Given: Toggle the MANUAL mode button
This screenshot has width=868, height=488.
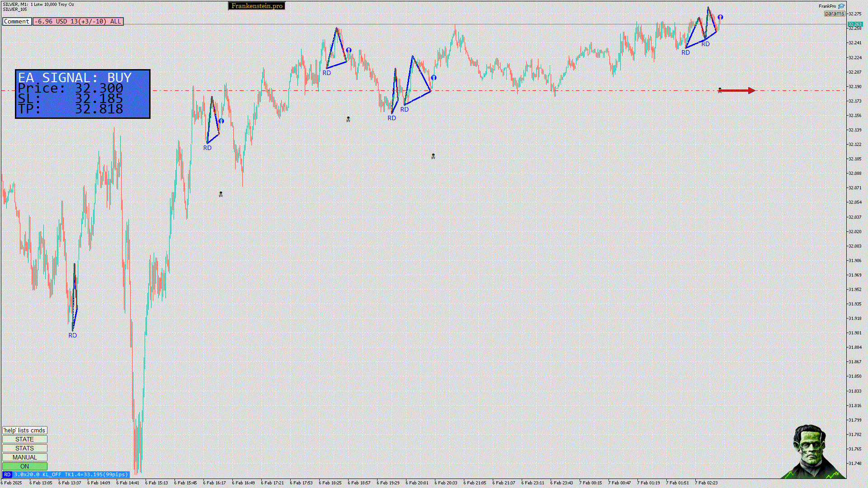Looking at the screenshot, I should [x=25, y=457].
